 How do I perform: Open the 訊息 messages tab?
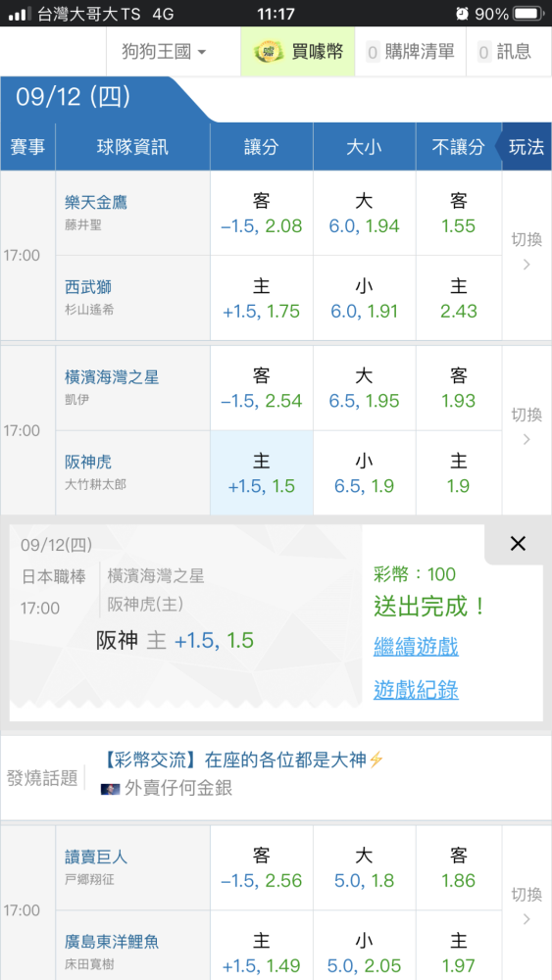click(504, 51)
